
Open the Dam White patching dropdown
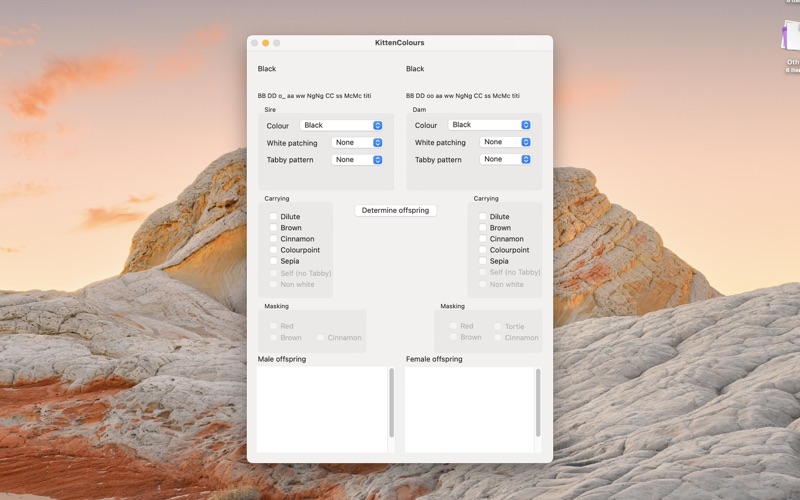coord(505,142)
